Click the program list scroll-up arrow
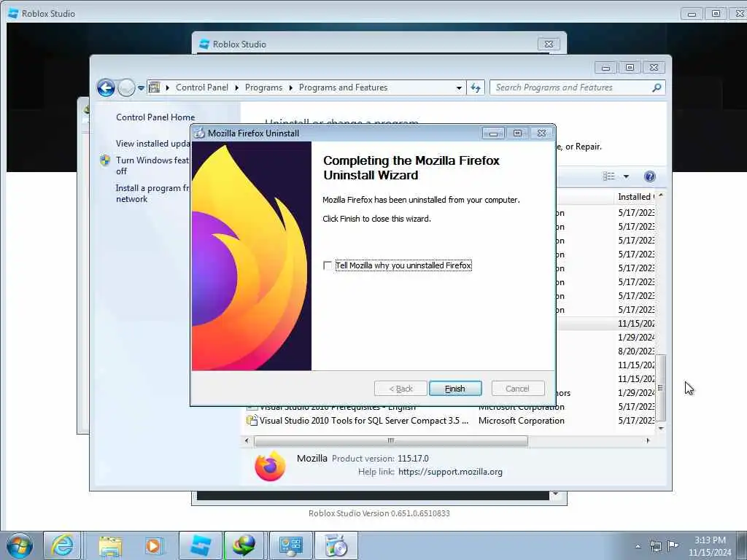This screenshot has width=747, height=560. coord(661,195)
